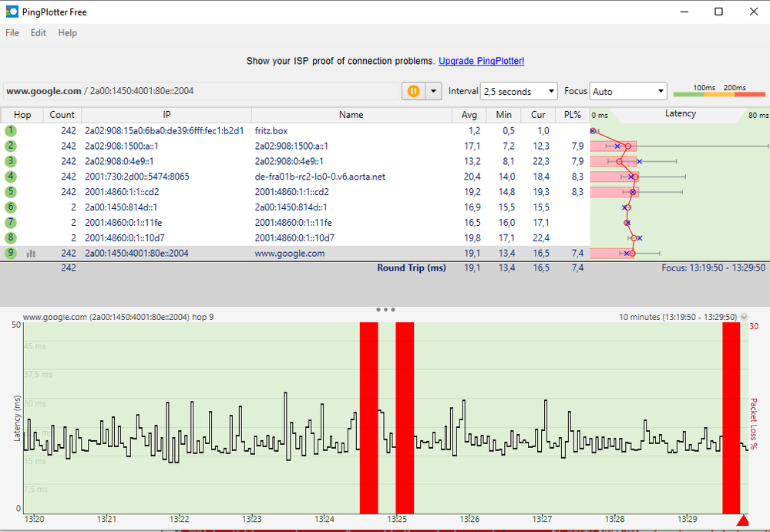Click the Avg column header
770x532 pixels.
click(469, 115)
